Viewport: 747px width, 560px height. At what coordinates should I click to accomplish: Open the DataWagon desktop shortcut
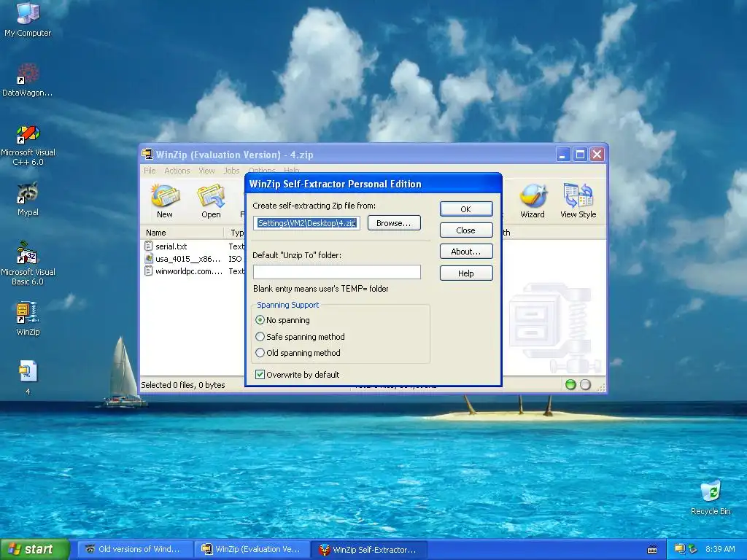click(28, 74)
